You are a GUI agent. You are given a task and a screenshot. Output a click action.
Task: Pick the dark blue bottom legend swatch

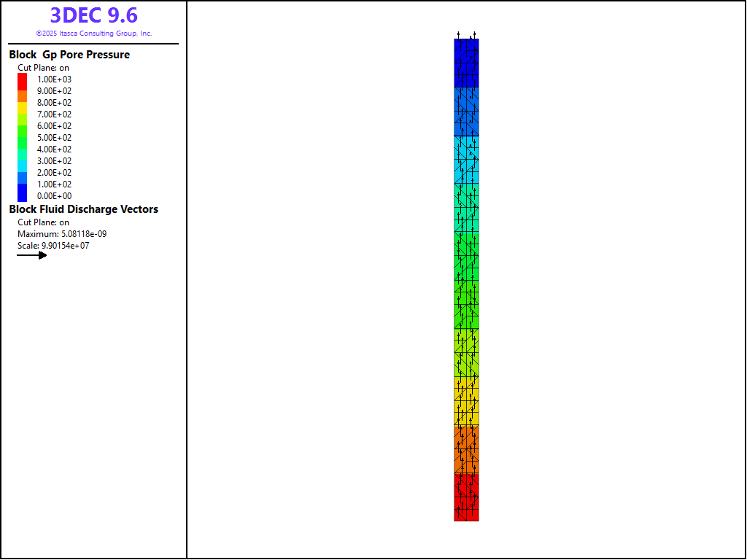pyautogui.click(x=23, y=192)
